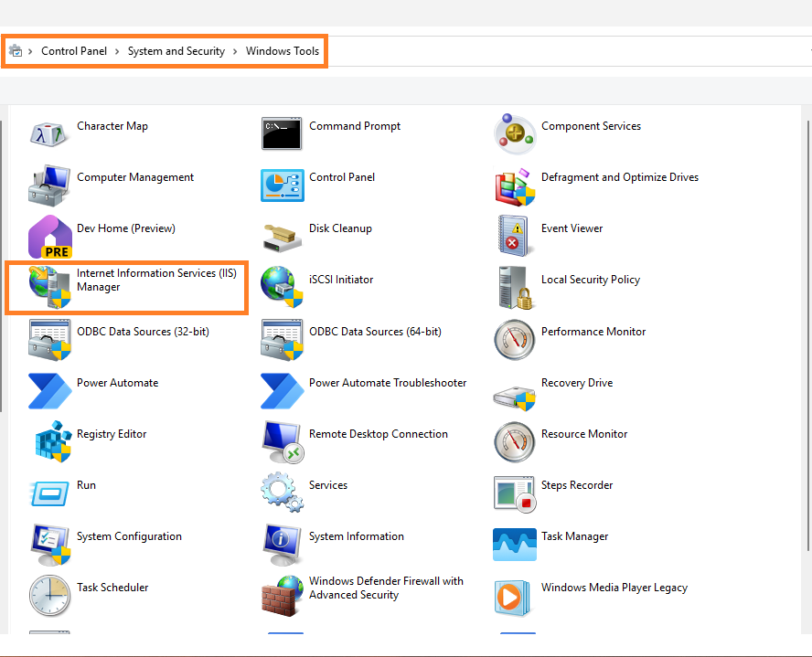Open Power Automate Troubleshooter icon
812x657 pixels.
pyautogui.click(x=282, y=391)
